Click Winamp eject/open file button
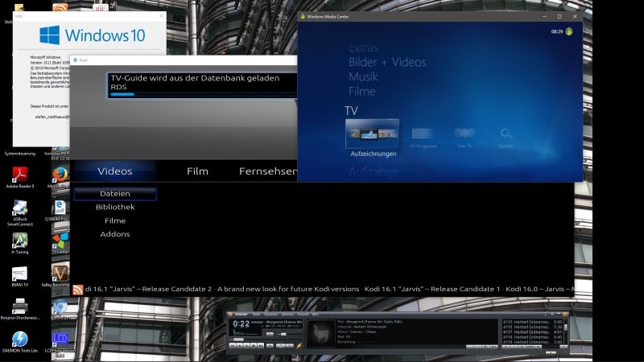The image size is (644, 362). pos(270,345)
